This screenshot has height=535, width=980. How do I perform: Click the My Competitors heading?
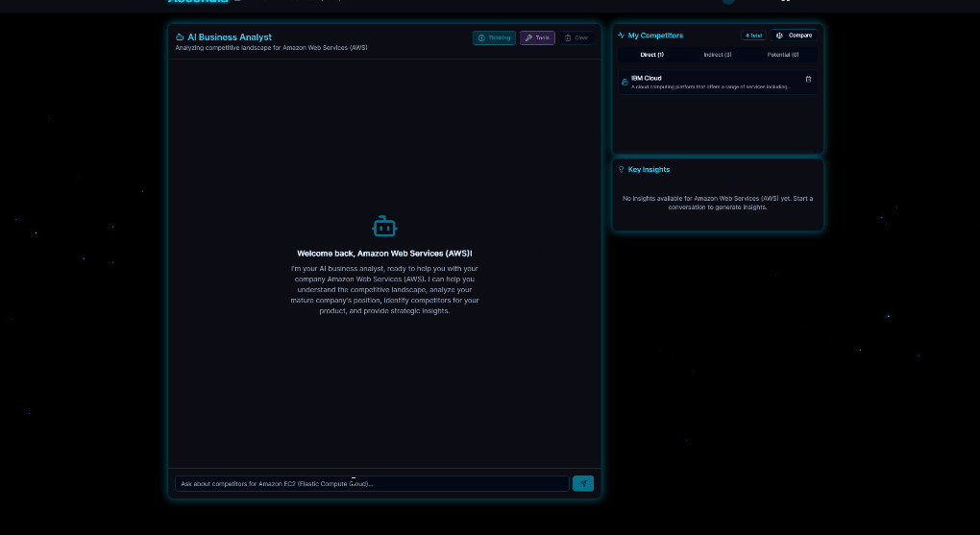(655, 36)
